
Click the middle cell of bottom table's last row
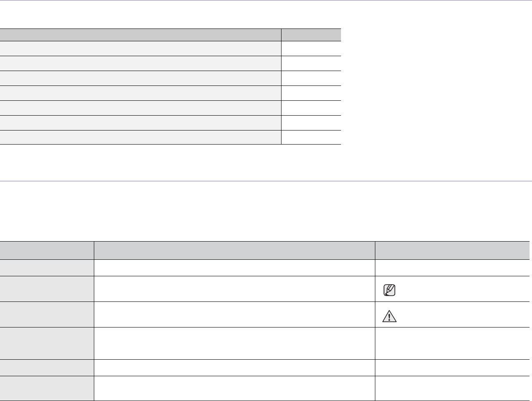(234, 388)
